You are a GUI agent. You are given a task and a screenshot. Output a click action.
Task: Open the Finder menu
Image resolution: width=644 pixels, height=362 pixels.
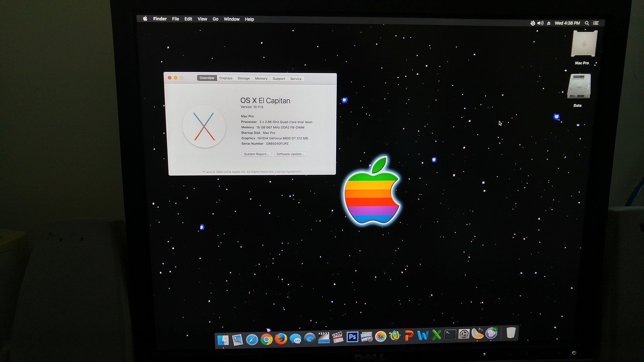[x=160, y=19]
